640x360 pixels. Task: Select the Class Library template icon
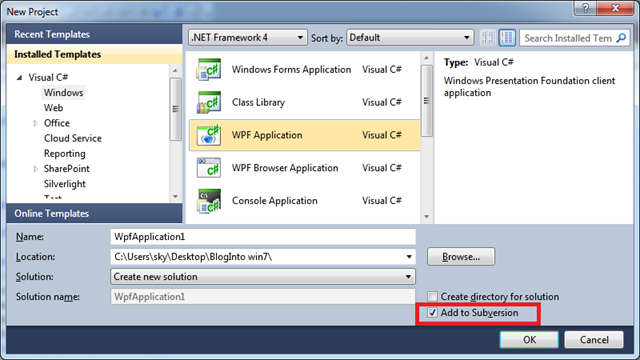click(x=209, y=102)
